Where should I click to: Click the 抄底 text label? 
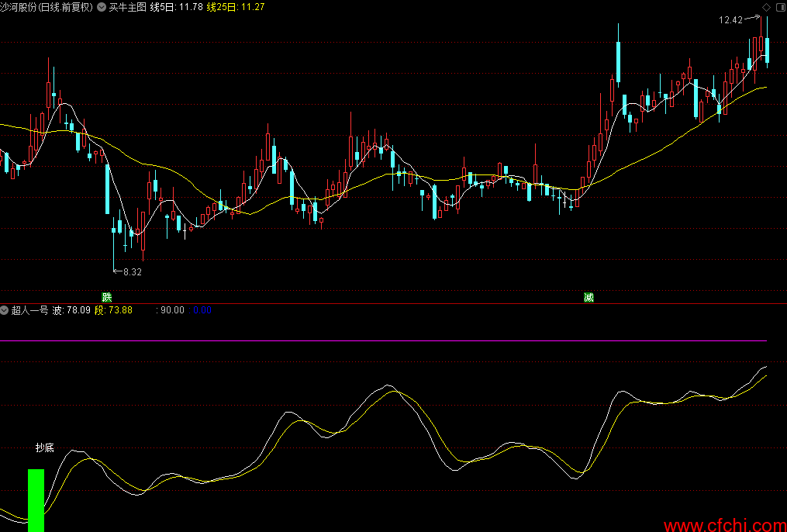pyautogui.click(x=44, y=447)
